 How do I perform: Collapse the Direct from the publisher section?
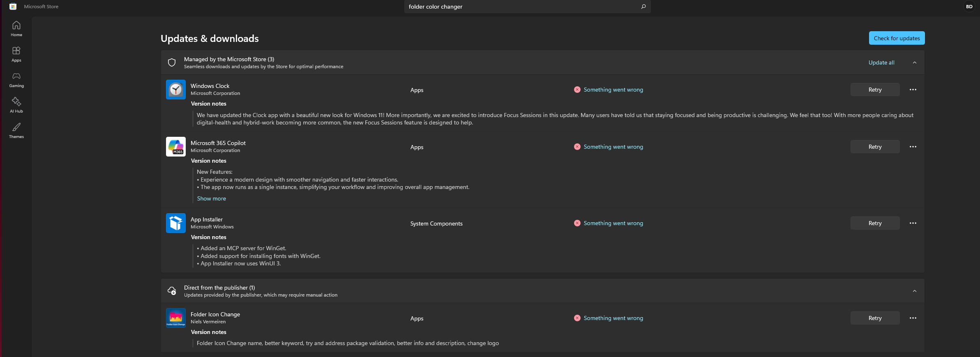pos(915,291)
